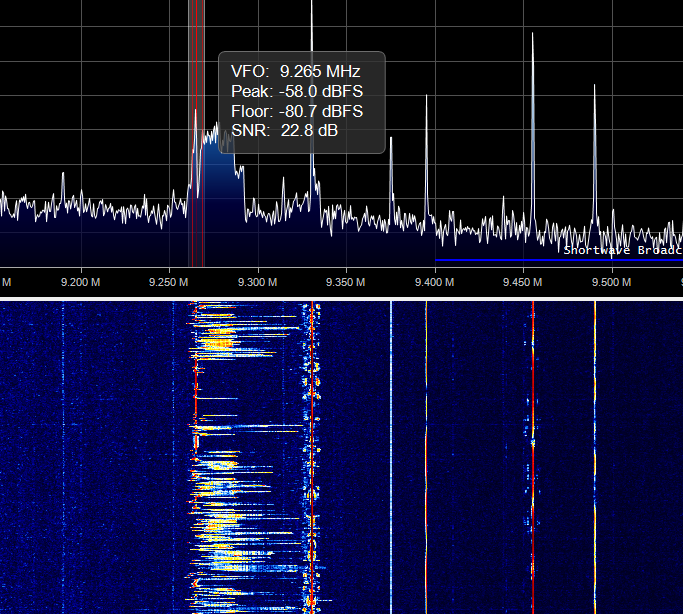Click the Shortwave Broadcast band plan label
This screenshot has height=614, width=683.
coord(622,250)
